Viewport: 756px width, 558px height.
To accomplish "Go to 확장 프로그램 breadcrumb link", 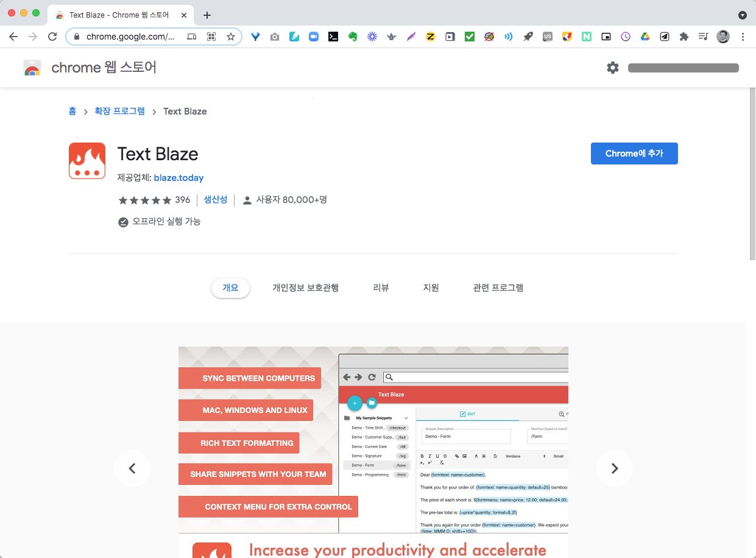I will pos(119,111).
